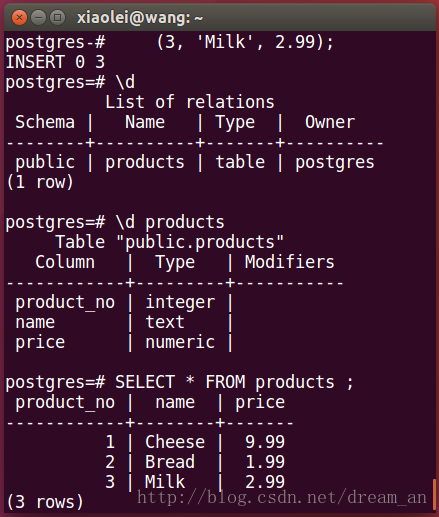Click the blog.csdn.net watermark link
This screenshot has width=439, height=517.
(282, 498)
